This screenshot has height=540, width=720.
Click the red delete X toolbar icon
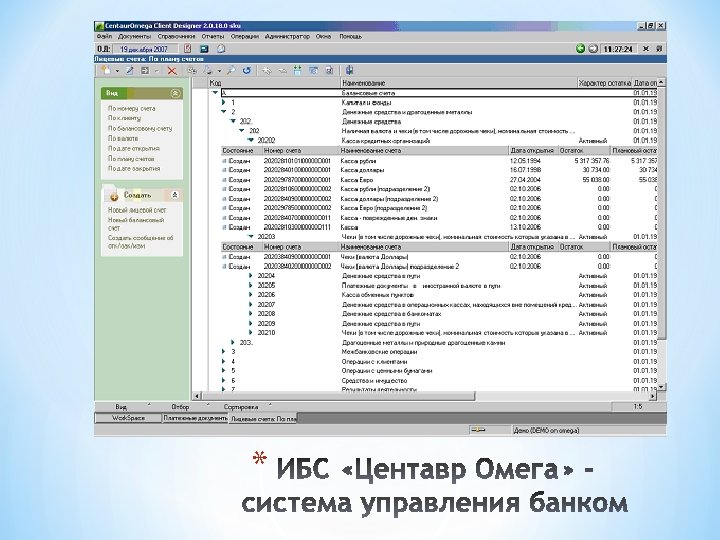click(172, 71)
